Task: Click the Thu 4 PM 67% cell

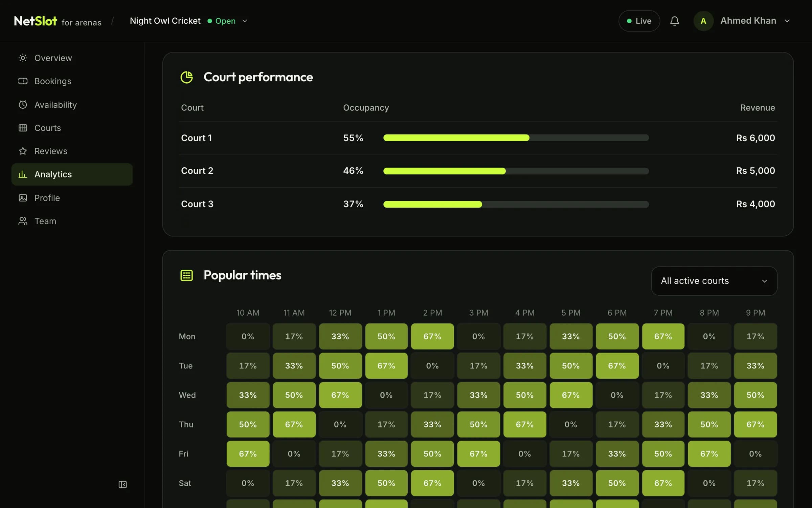Action: (x=524, y=424)
